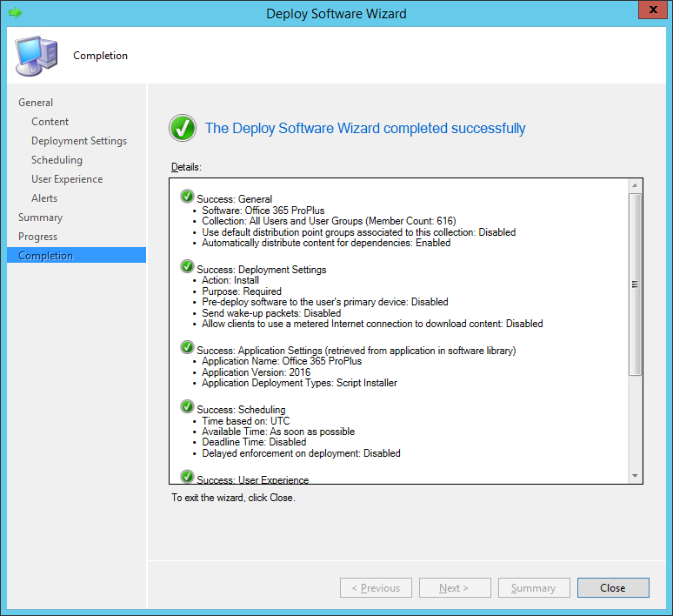Click the Details: label
Viewport: 673px width, 616px height.
(186, 167)
